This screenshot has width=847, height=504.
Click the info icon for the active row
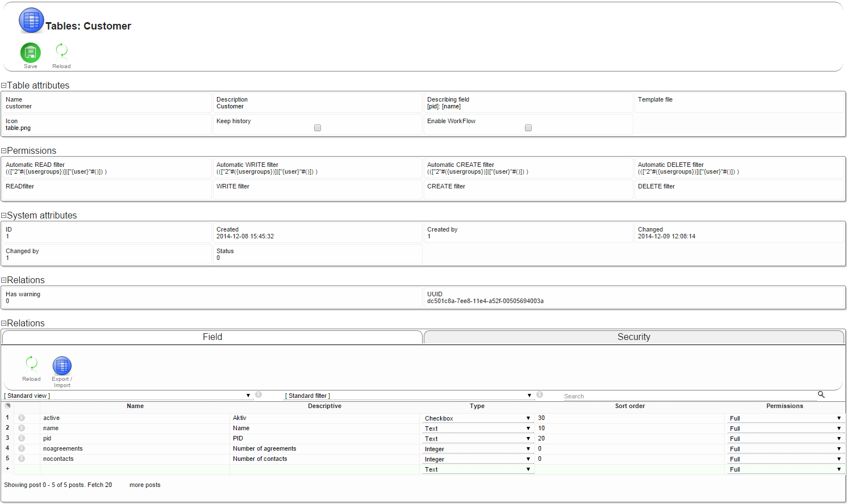[x=22, y=418]
